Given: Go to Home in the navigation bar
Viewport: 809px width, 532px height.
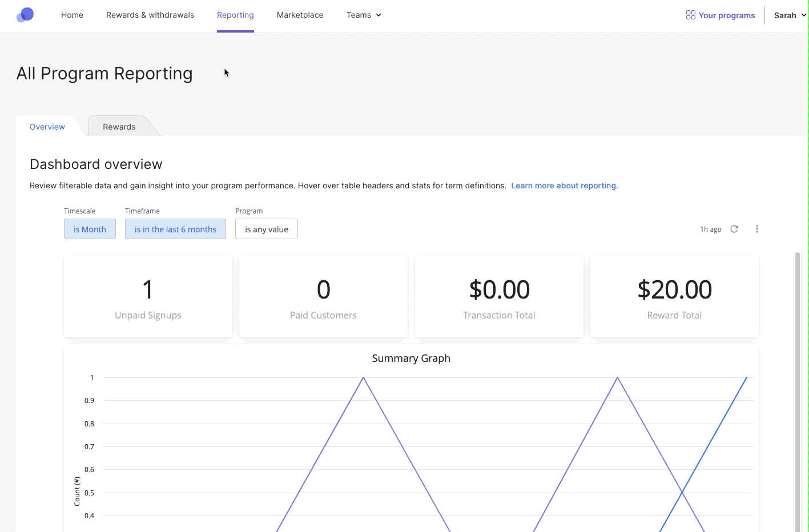Looking at the screenshot, I should coord(72,15).
